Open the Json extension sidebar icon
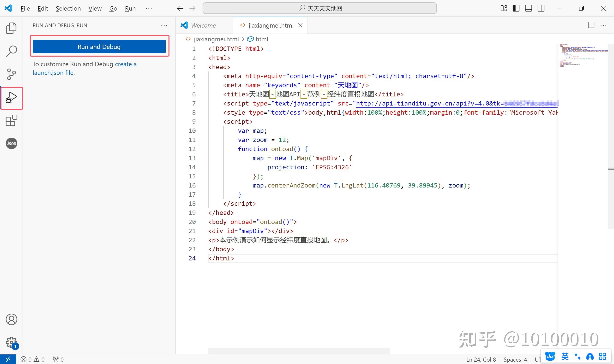 click(11, 143)
